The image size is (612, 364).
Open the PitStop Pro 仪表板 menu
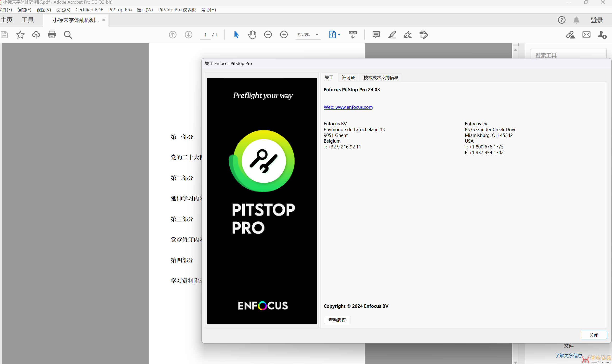pyautogui.click(x=177, y=10)
